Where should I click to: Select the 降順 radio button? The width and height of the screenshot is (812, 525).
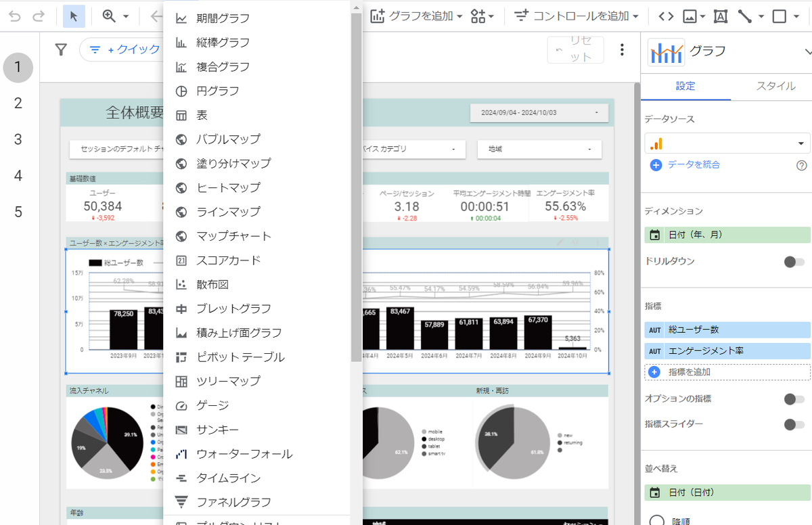click(656, 522)
